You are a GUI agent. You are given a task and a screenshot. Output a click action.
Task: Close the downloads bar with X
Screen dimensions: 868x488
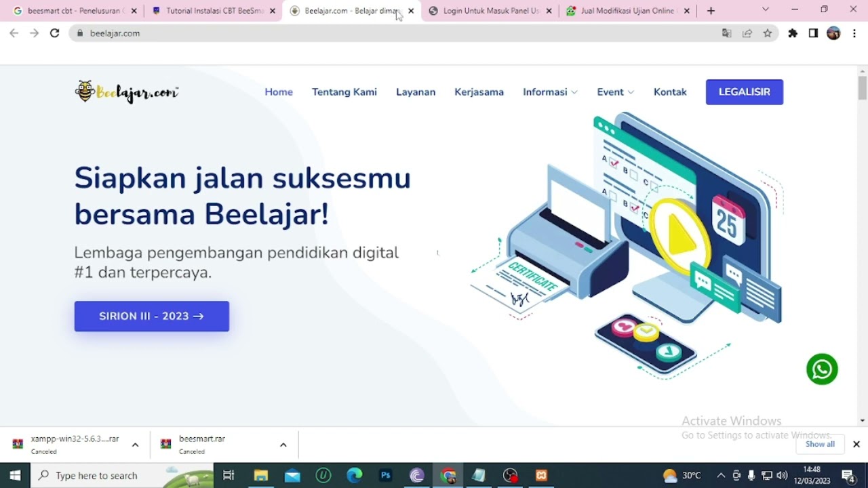[x=856, y=444]
